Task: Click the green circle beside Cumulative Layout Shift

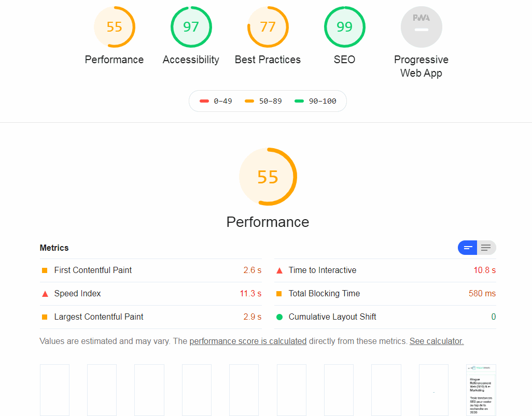Action: click(279, 317)
